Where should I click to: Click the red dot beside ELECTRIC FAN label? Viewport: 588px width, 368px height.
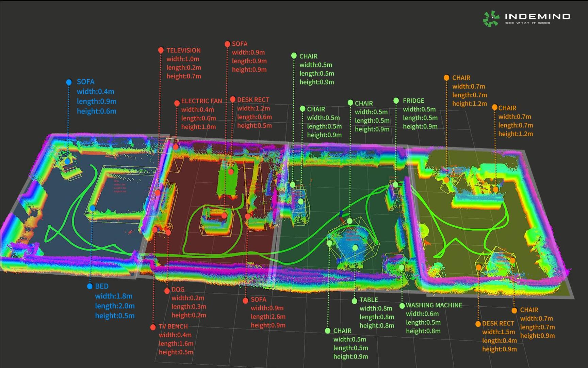[177, 103]
